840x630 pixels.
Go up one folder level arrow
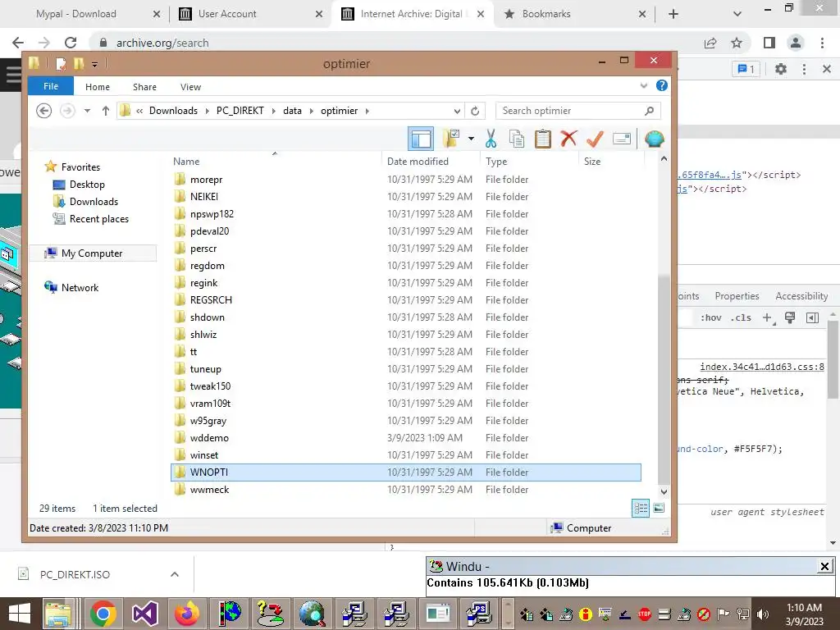point(106,111)
